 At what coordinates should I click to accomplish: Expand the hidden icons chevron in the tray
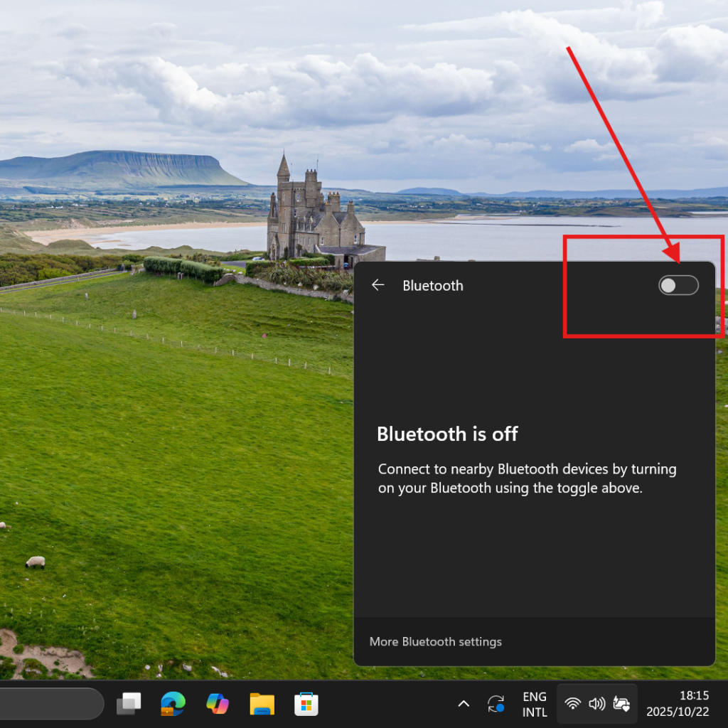click(464, 704)
